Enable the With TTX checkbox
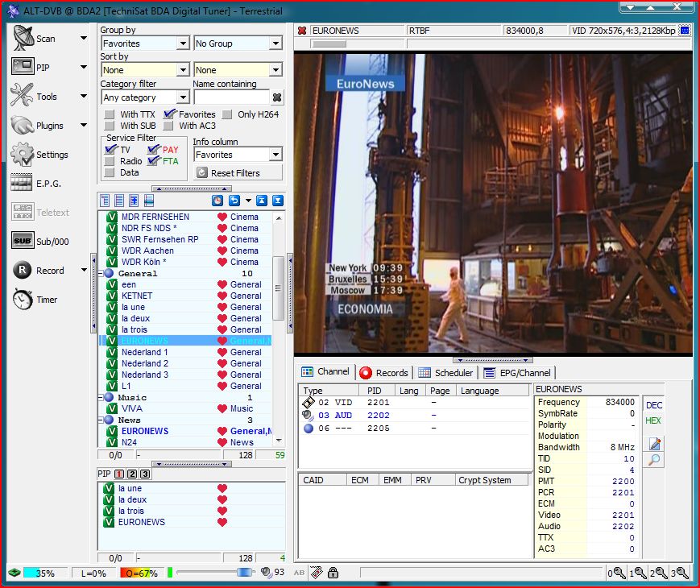 point(110,114)
